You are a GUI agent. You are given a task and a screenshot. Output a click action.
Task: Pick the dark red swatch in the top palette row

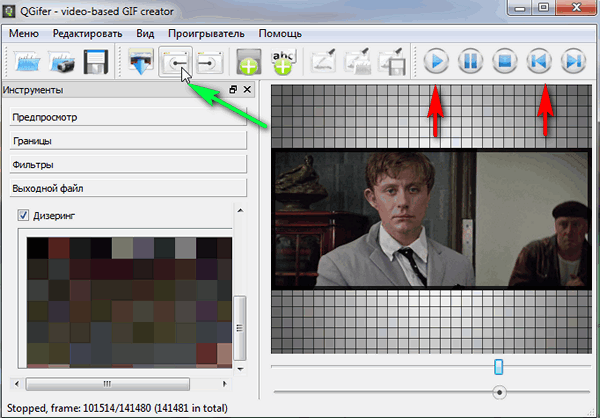[x=59, y=248]
